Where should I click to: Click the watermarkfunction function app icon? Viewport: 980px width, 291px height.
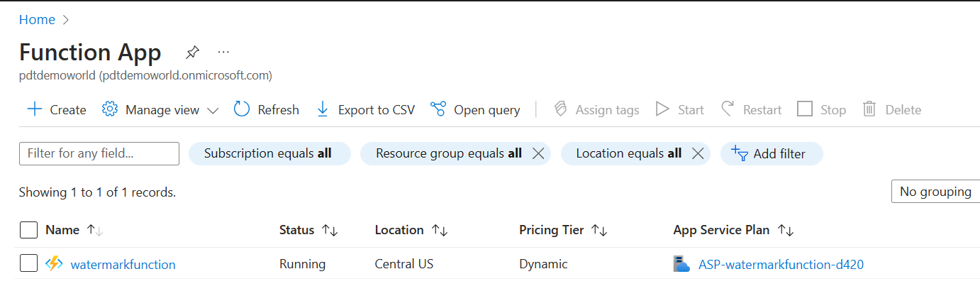pos(54,264)
